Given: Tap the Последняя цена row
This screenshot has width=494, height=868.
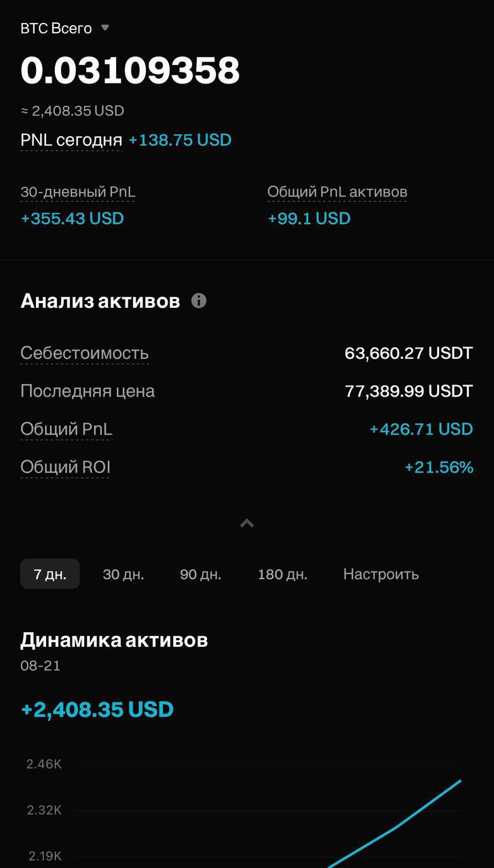Looking at the screenshot, I should click(x=247, y=391).
